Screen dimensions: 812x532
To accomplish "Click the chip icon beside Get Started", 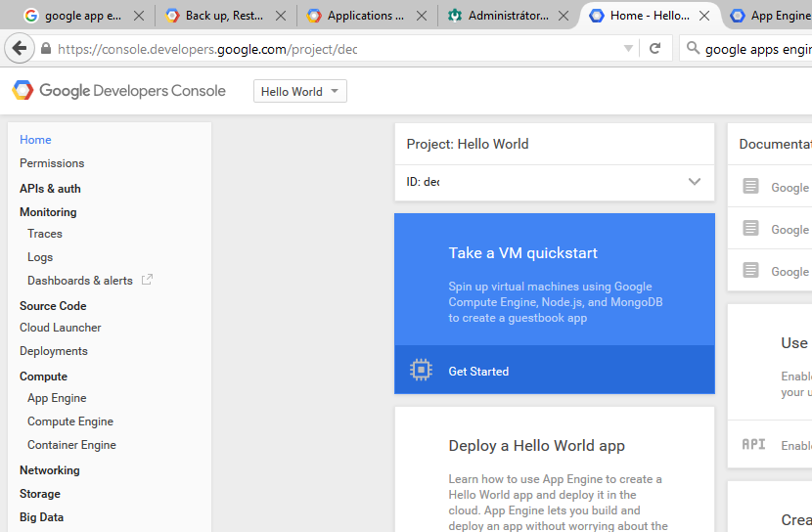I will pos(421,370).
